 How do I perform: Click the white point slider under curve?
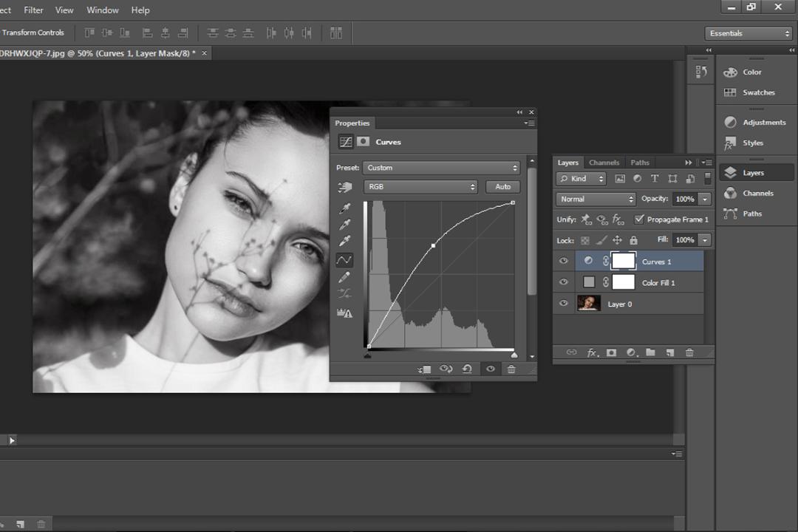(x=514, y=355)
